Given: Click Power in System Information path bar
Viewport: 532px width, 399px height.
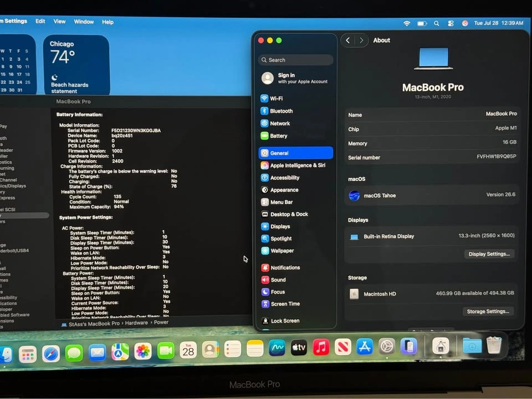Looking at the screenshot, I should click(x=161, y=323).
